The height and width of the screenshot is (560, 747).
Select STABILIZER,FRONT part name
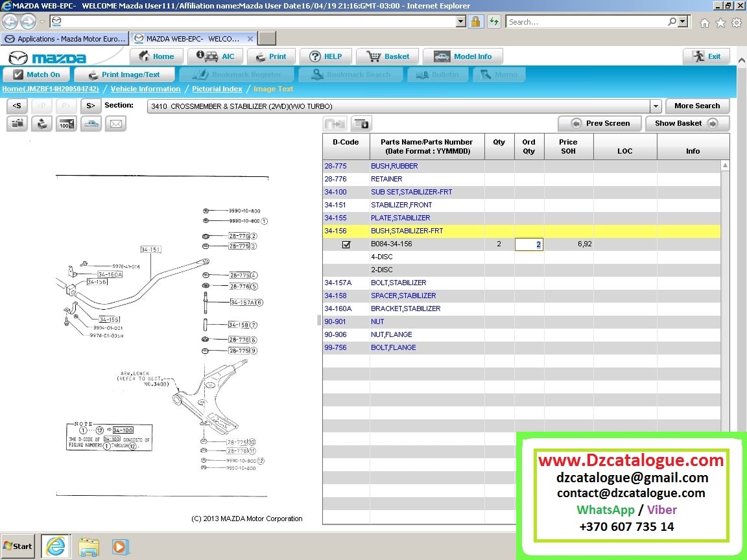(401, 205)
